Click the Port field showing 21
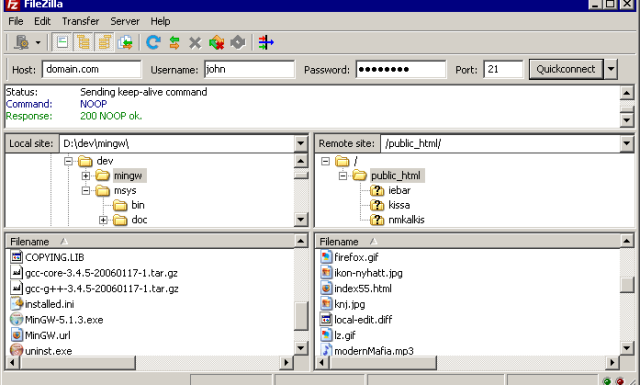This screenshot has height=385, width=640. pyautogui.click(x=503, y=69)
